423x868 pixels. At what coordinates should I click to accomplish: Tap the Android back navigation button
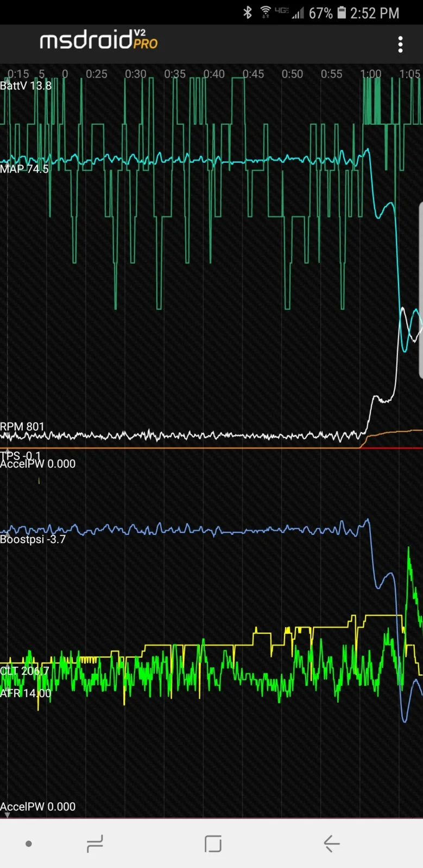[331, 843]
